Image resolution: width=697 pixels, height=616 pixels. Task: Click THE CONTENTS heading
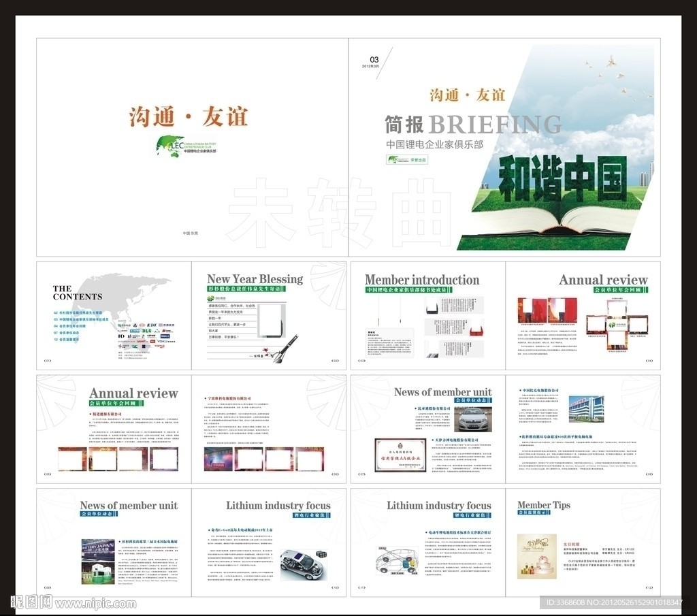78,293
